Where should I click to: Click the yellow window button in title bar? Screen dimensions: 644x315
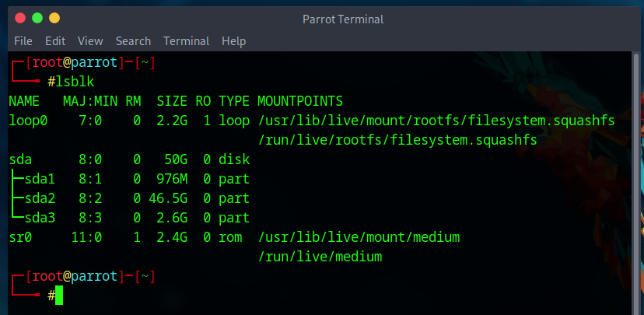click(54, 17)
